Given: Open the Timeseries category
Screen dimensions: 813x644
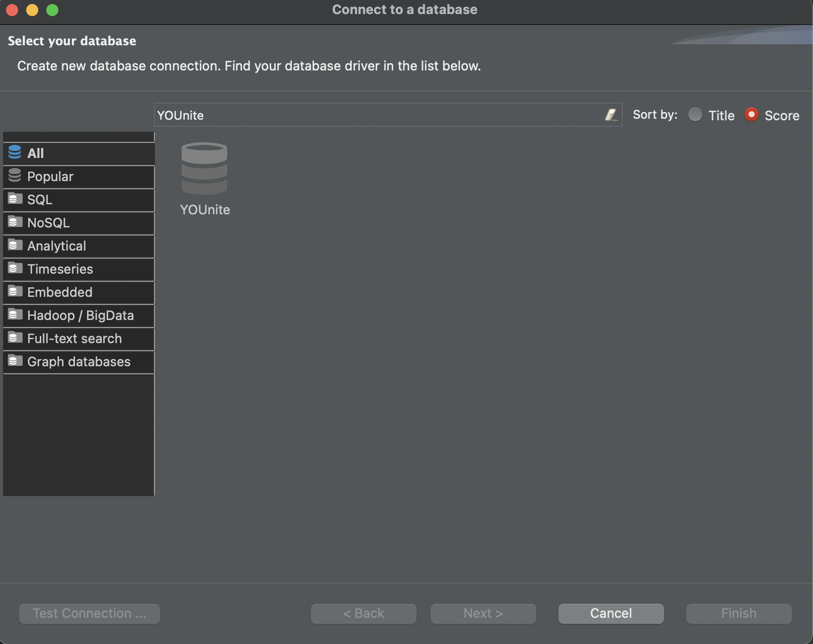Looking at the screenshot, I should (x=60, y=269).
